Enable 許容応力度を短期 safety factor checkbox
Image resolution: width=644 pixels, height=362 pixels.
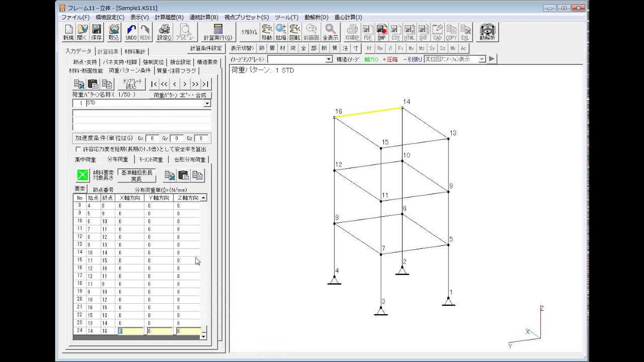78,149
